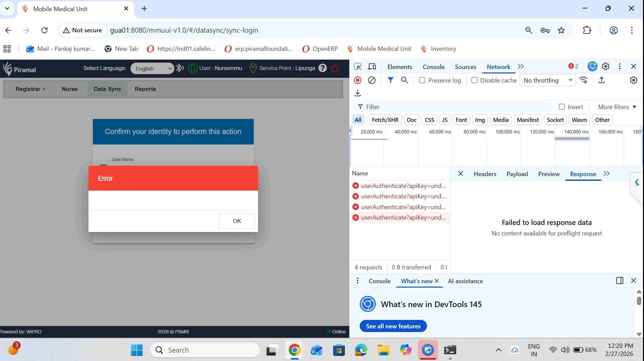This screenshot has width=644, height=361.
Task: Click the stop recording network log icon
Action: tap(358, 80)
